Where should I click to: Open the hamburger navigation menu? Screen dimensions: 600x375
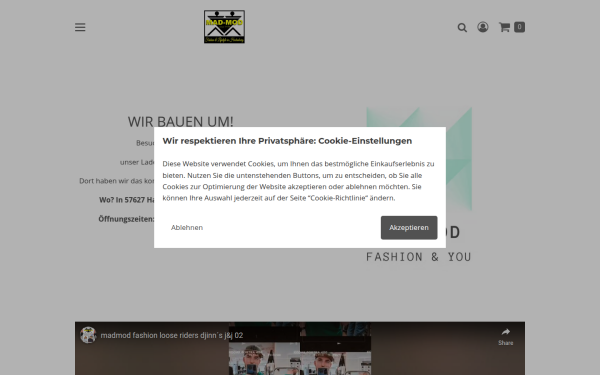pos(80,27)
